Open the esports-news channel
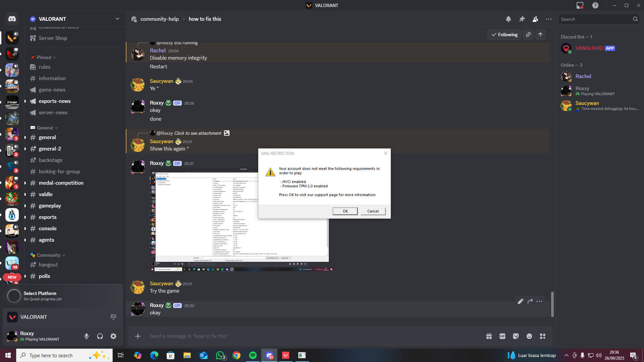 pyautogui.click(x=55, y=101)
